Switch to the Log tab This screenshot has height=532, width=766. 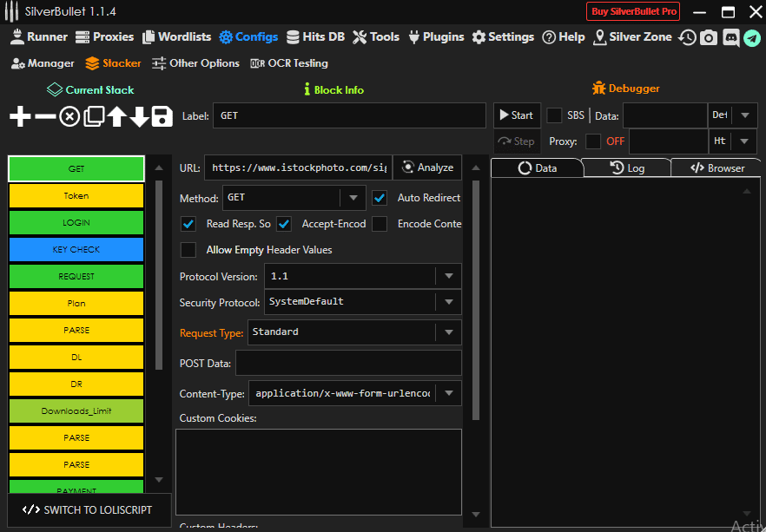[627, 168]
